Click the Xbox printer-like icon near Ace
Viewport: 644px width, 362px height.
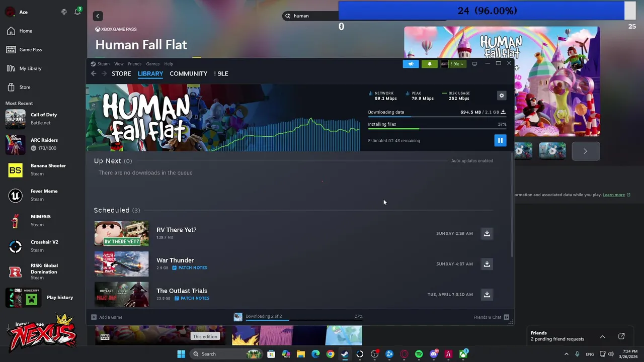tap(64, 12)
